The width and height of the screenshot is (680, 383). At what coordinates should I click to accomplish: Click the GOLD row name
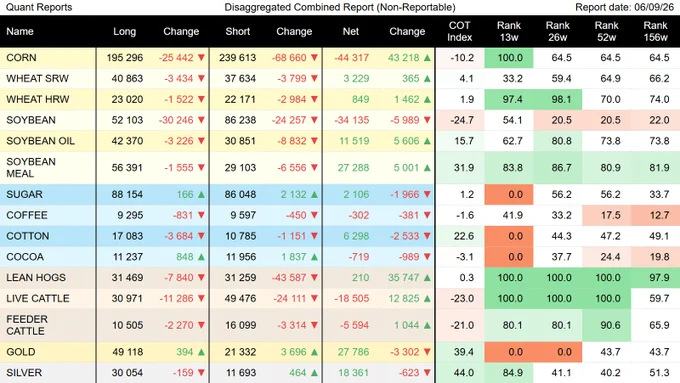(x=21, y=352)
